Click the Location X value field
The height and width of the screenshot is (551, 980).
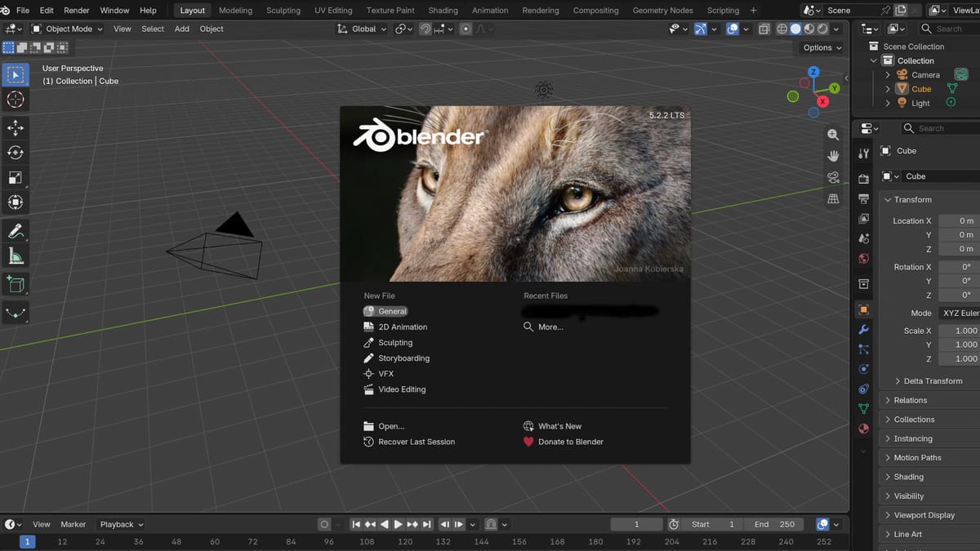(x=959, y=221)
